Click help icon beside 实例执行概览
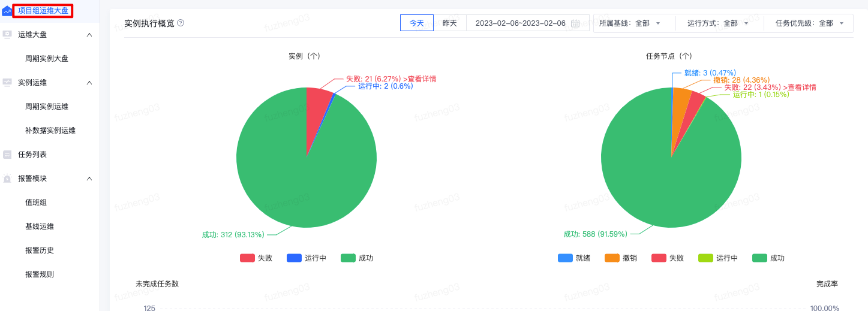868x311 pixels. pyautogui.click(x=181, y=23)
